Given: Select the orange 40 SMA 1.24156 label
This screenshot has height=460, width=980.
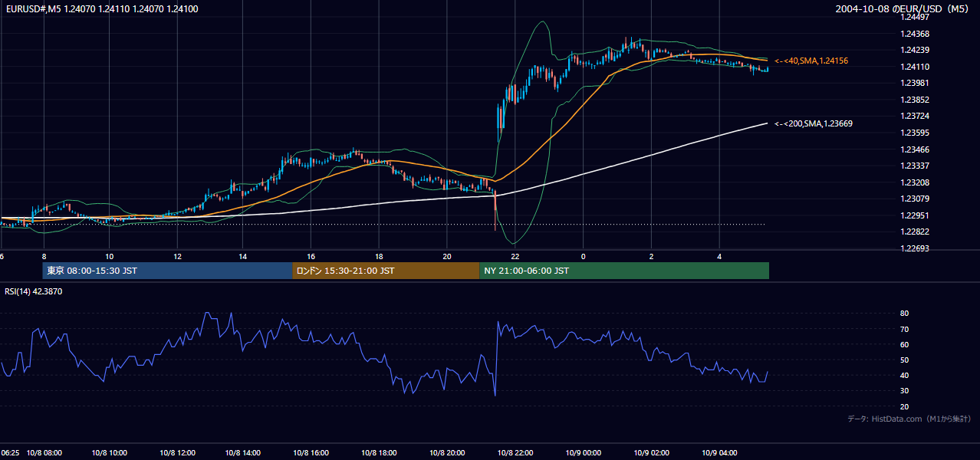Looking at the screenshot, I should tap(811, 61).
